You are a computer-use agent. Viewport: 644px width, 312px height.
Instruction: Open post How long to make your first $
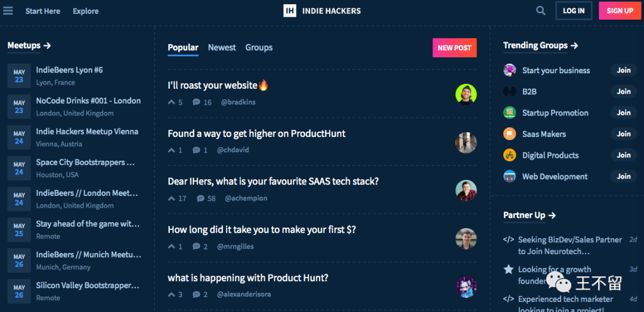[x=262, y=230]
